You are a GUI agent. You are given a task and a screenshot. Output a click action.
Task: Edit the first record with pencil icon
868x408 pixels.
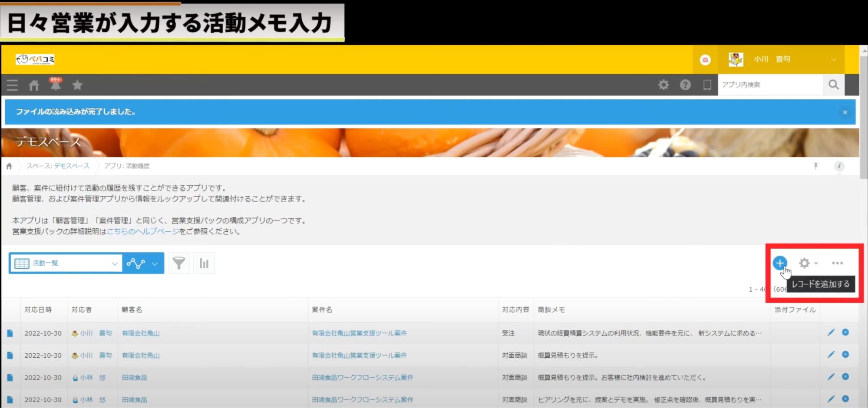(x=831, y=332)
